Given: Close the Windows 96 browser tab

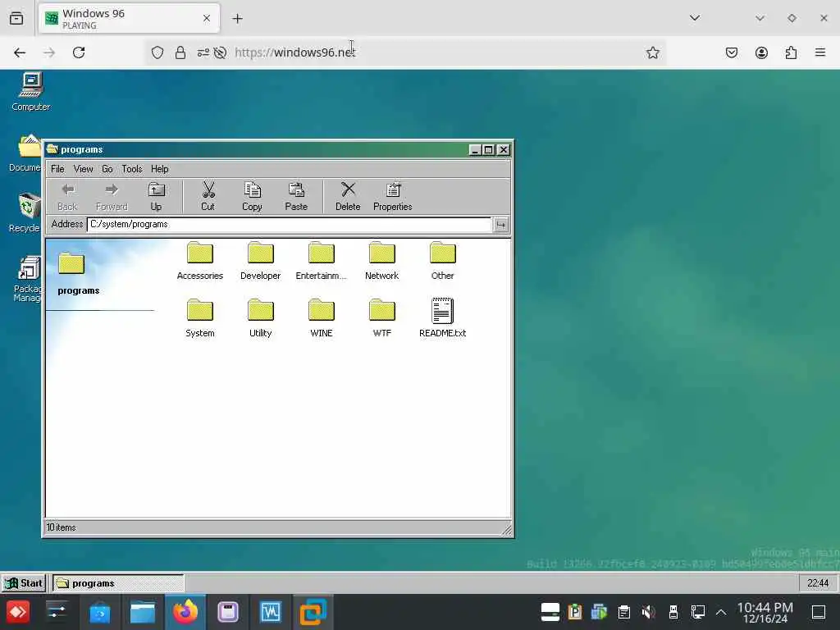Looking at the screenshot, I should [207, 18].
